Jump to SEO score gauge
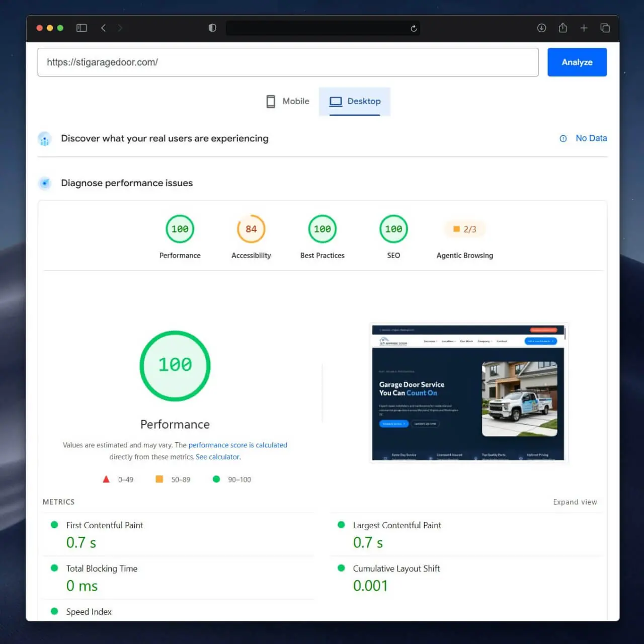 point(393,229)
